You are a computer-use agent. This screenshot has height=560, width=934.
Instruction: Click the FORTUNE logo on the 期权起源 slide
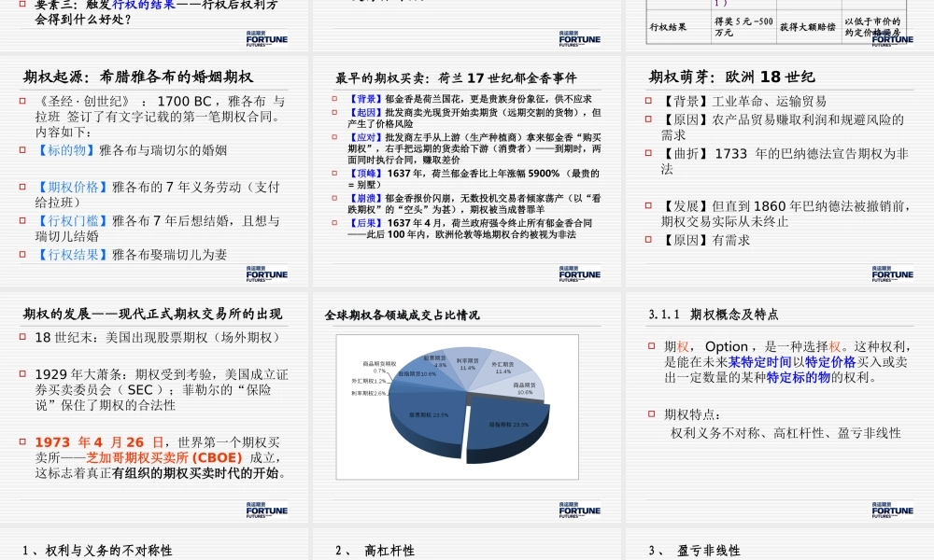267,274
